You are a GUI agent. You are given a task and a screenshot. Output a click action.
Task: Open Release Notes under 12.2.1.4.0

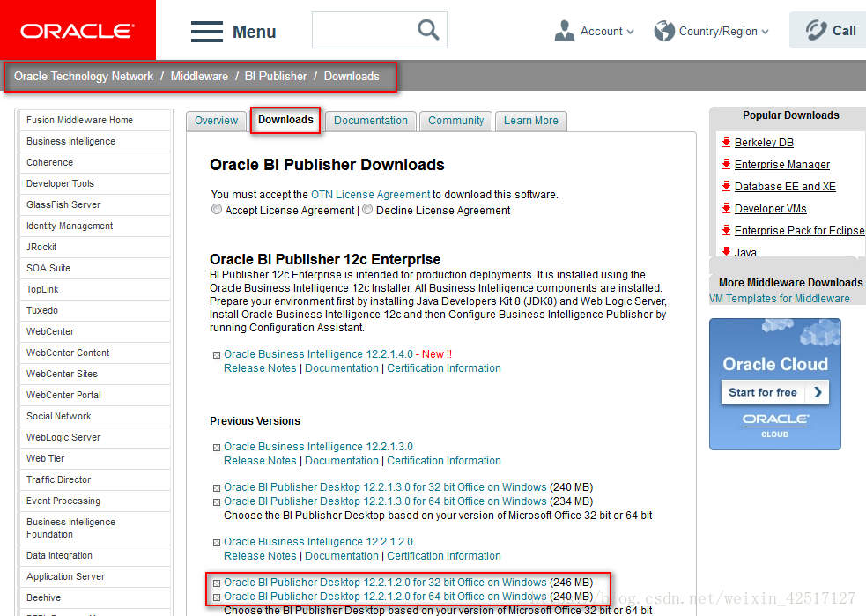click(x=260, y=368)
